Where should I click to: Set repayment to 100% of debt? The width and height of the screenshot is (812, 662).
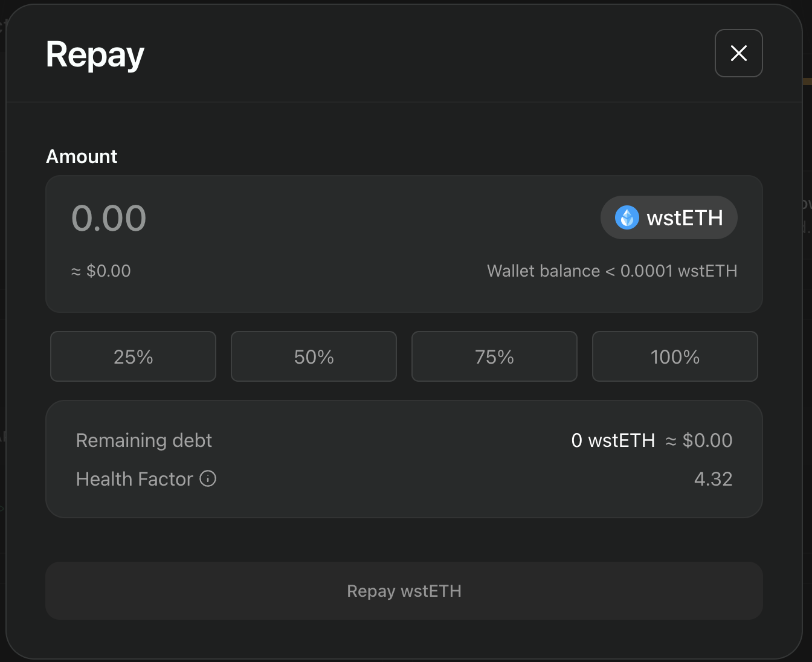(x=675, y=356)
